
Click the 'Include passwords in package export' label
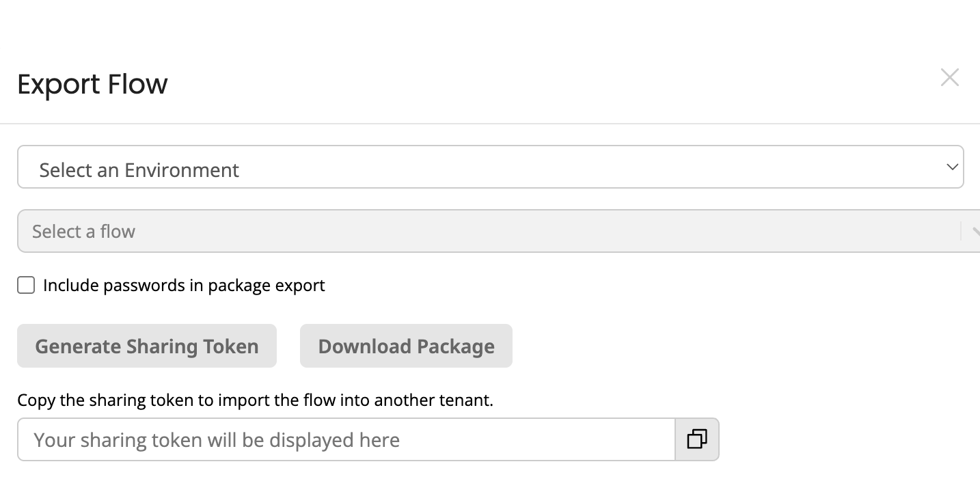[184, 285]
